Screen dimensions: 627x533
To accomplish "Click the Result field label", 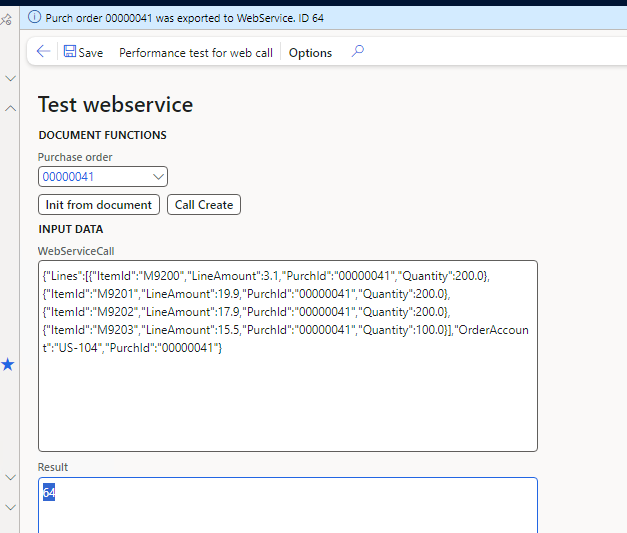I will [53, 467].
